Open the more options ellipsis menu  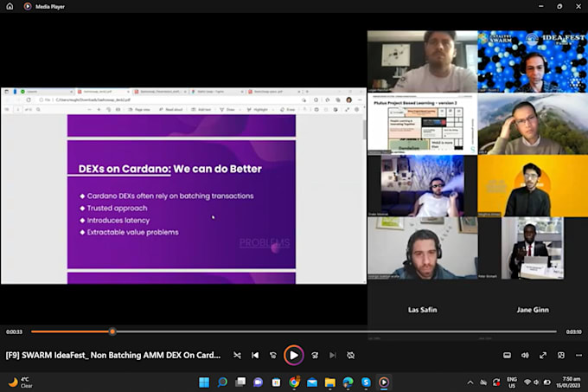tap(579, 355)
